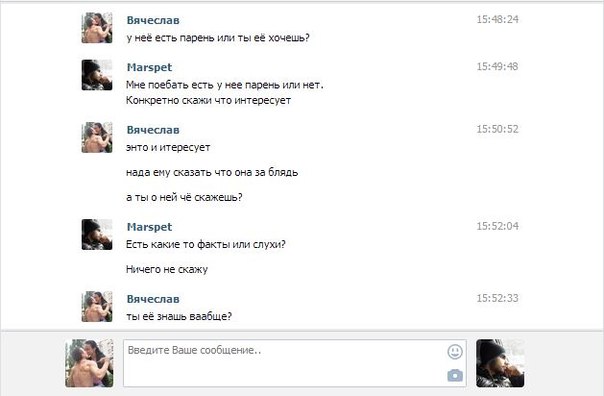Select message 'у неё есть парень или ты её хочешь?'
The height and width of the screenshot is (396, 604).
click(218, 38)
